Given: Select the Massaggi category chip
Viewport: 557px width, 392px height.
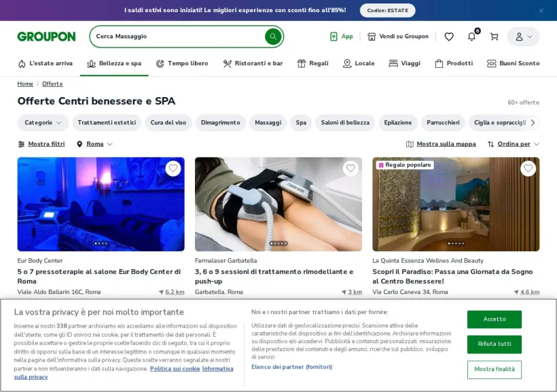Looking at the screenshot, I should coord(268,122).
